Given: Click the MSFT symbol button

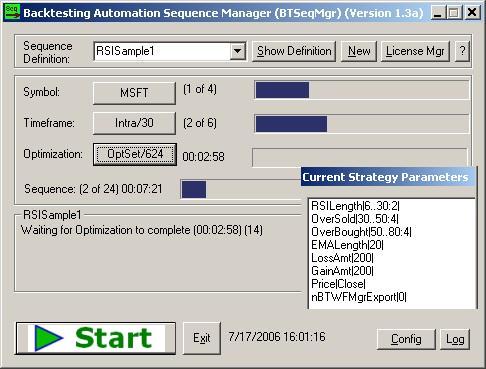Looking at the screenshot, I should (134, 93).
